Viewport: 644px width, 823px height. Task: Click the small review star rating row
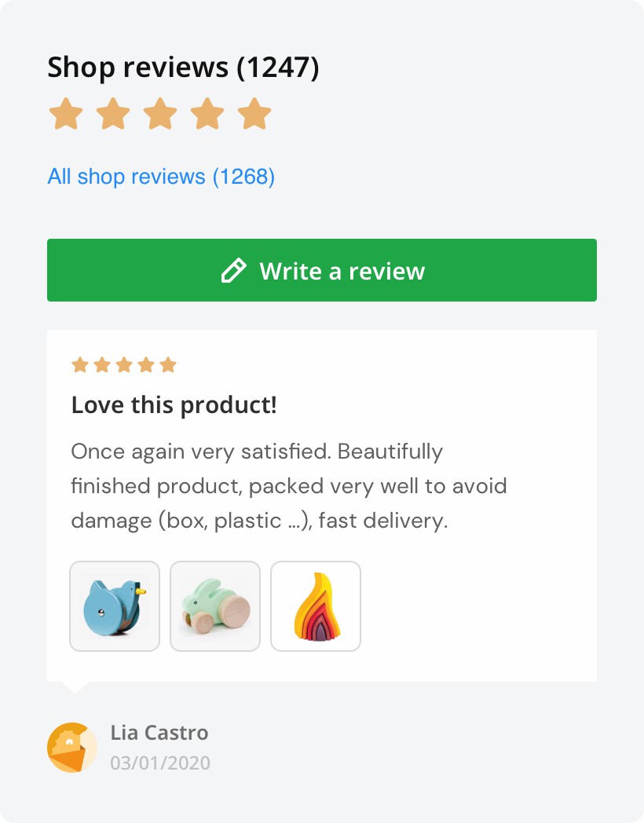click(x=124, y=365)
